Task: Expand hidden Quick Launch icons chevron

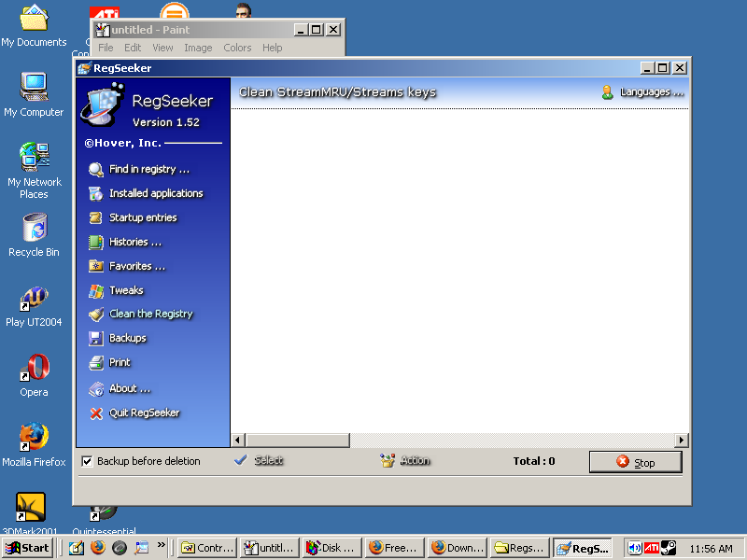Action: coord(162,545)
